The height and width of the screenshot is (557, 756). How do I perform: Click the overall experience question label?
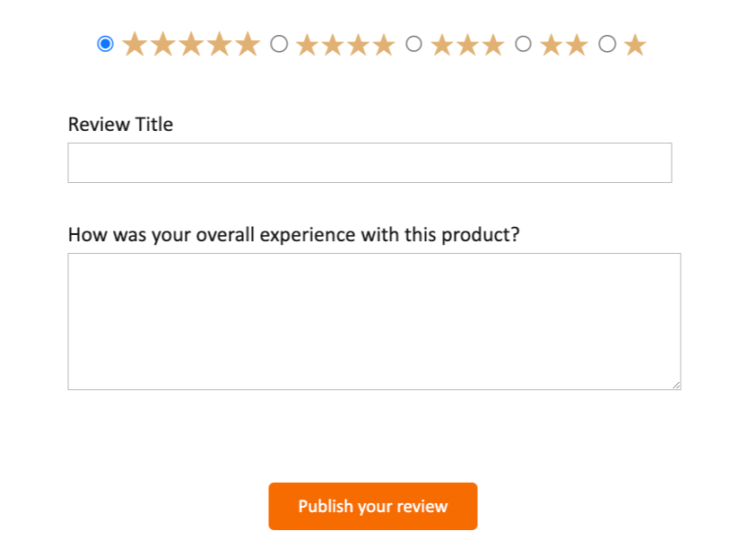[293, 235]
